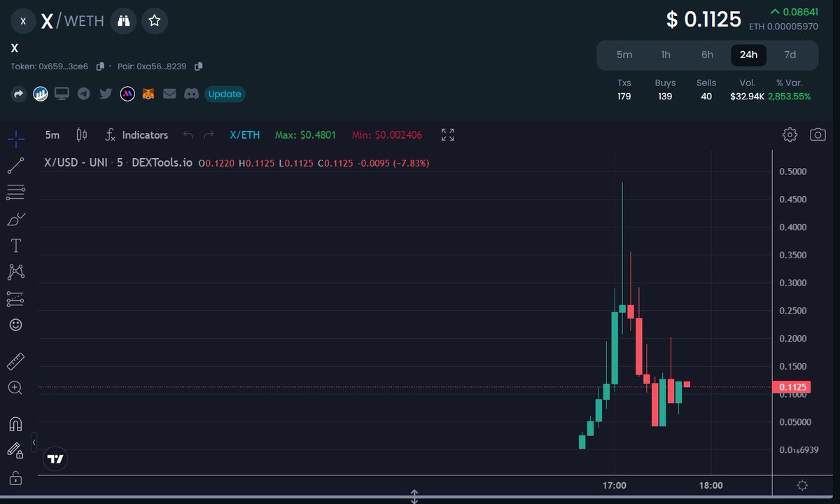This screenshot has height=504, width=840.
Task: Select the measure ruler tool
Action: click(15, 360)
